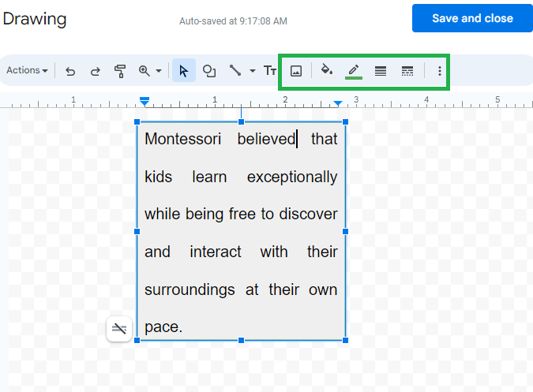Click the Save and close button

coord(472,18)
